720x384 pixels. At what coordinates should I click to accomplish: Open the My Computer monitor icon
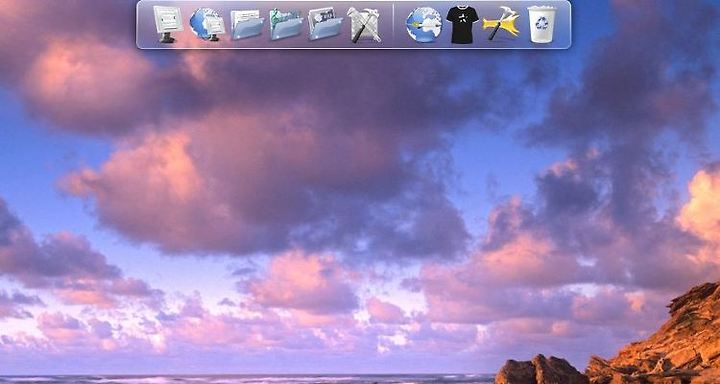168,24
